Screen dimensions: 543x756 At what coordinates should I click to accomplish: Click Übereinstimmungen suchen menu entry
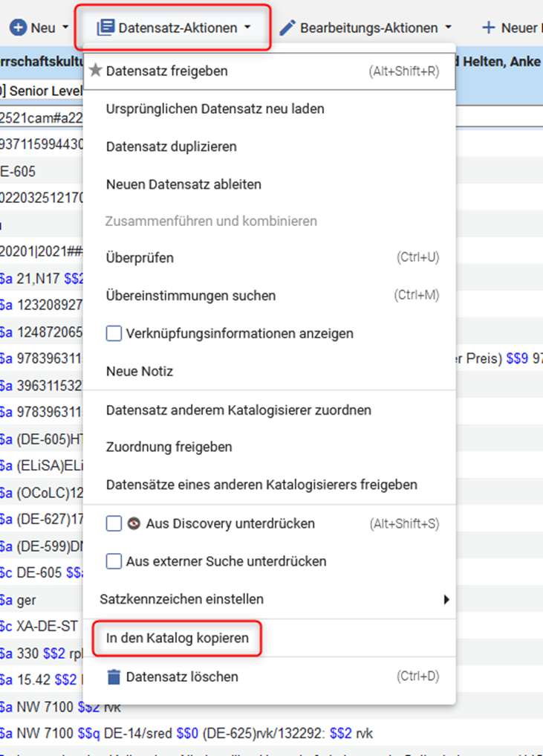(x=191, y=295)
